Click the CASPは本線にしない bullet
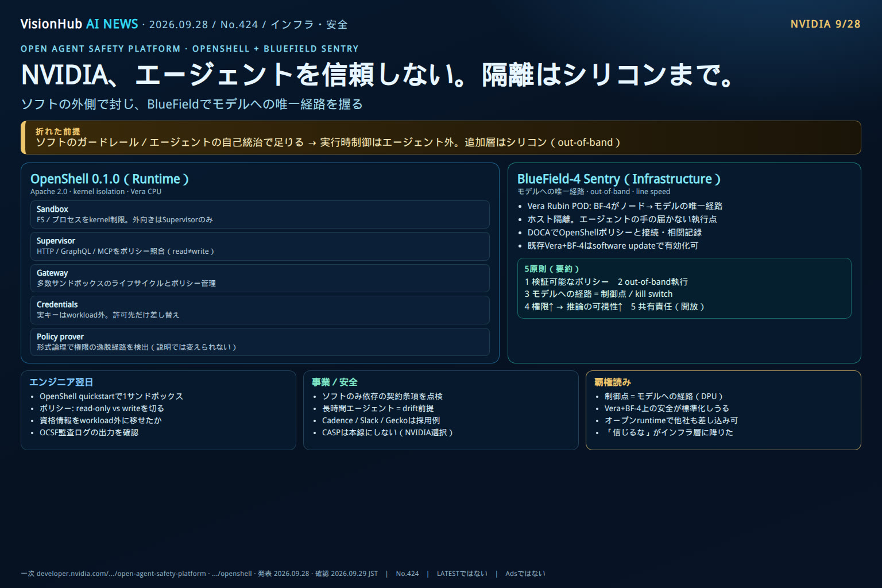Viewport: 882px width, 588px height. (388, 432)
